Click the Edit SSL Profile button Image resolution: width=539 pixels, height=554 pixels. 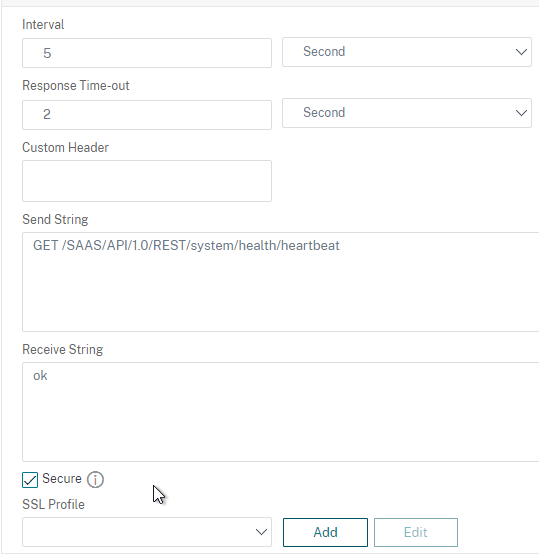(416, 532)
